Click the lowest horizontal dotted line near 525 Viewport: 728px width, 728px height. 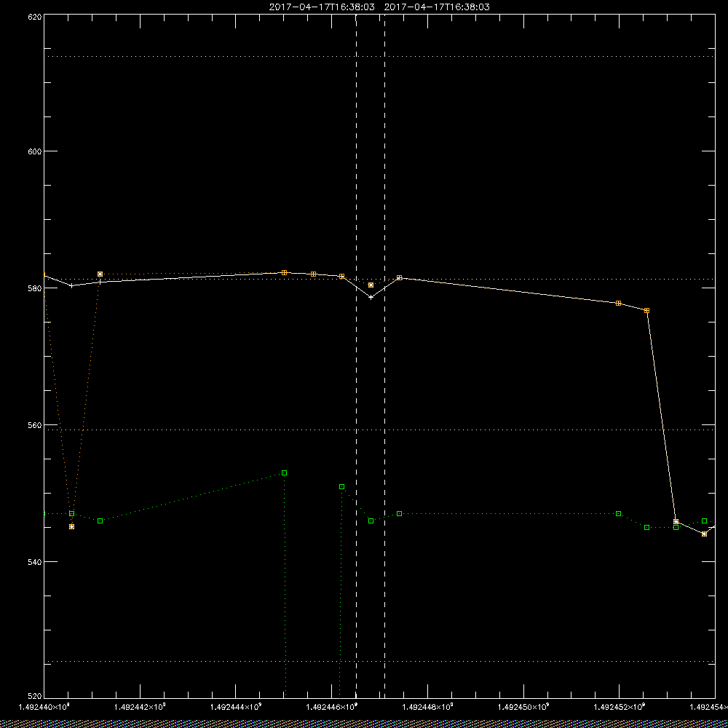point(379,661)
